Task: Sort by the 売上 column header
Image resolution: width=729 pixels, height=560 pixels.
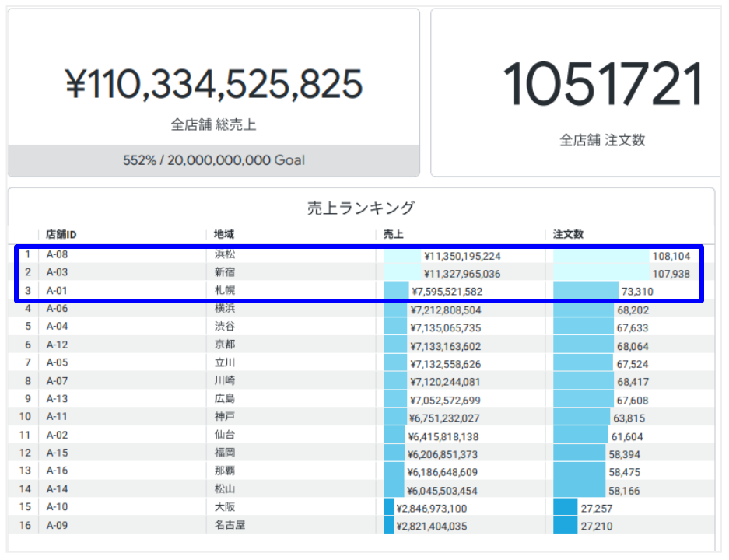Action: click(x=393, y=234)
